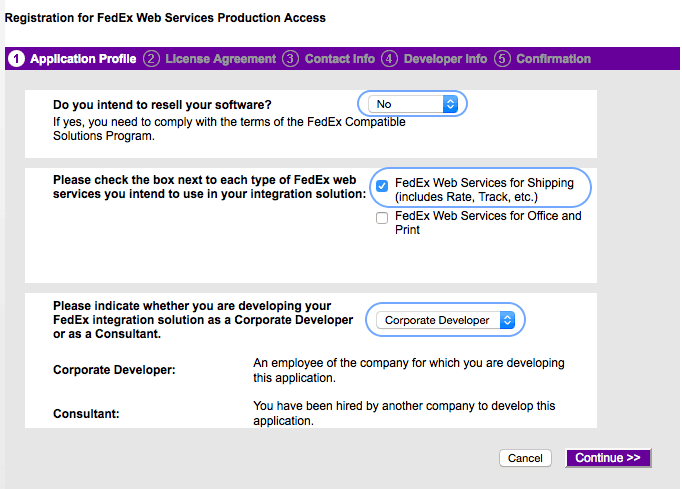682x489 pixels.
Task: Click the page title Registration for FedEx Web Services
Action: point(165,18)
